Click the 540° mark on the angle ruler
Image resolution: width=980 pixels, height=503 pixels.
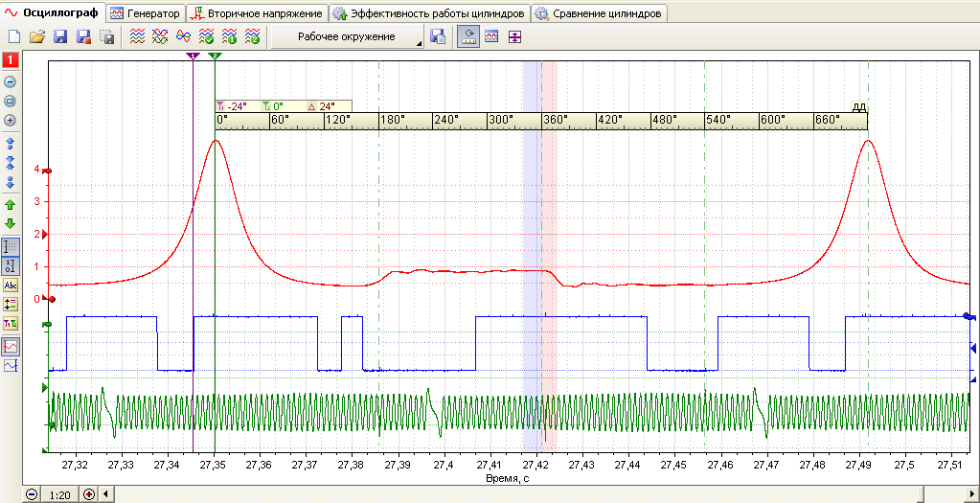click(x=718, y=119)
